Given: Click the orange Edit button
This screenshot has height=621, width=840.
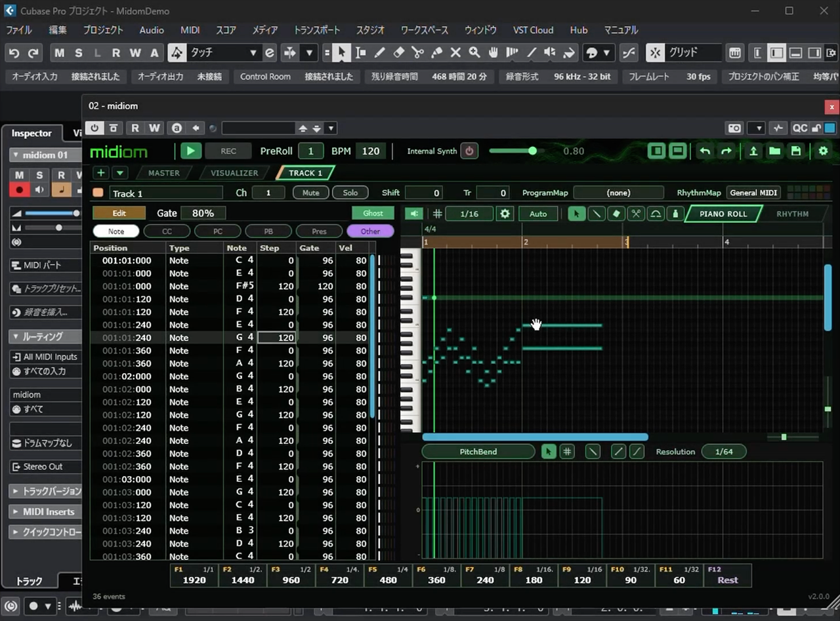Looking at the screenshot, I should click(119, 213).
